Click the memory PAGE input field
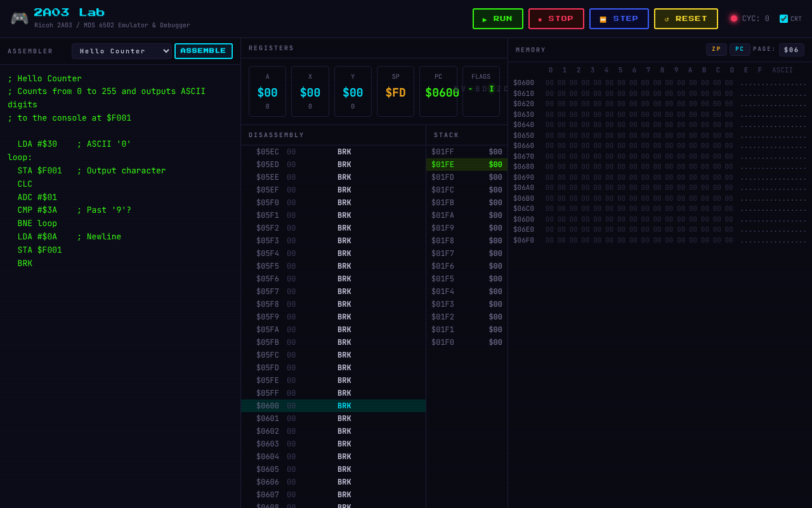Screen dimensions: 812x508 791,50
